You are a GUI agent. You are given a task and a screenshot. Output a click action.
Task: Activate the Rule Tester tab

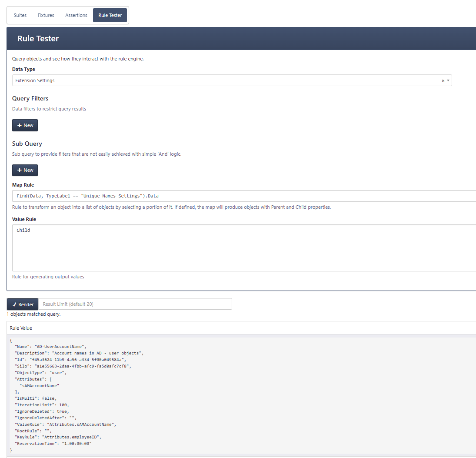110,15
